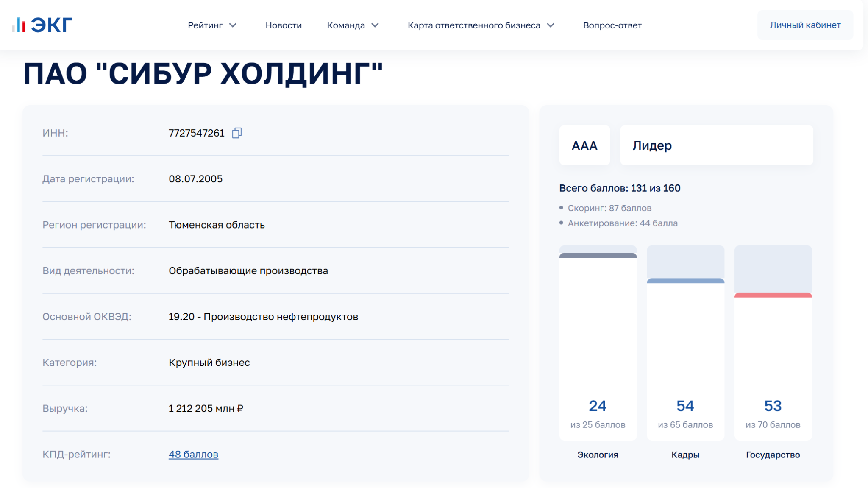
Task: Click the Кадры score 54 card
Action: click(x=685, y=406)
